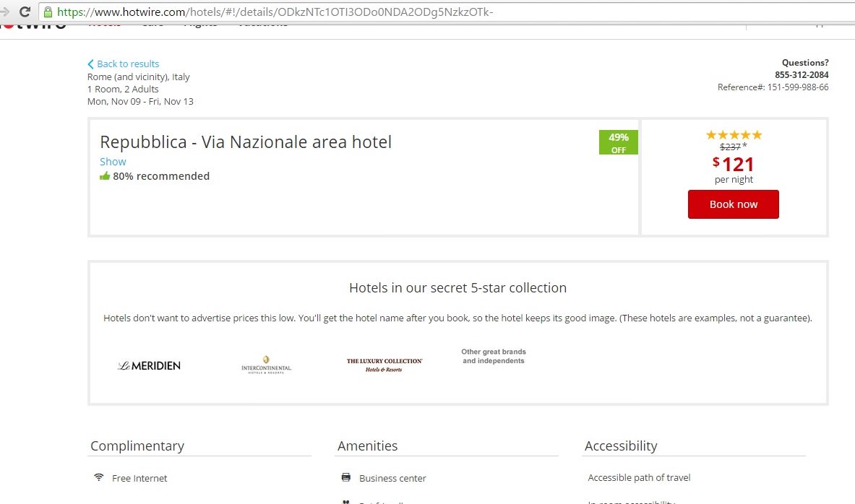Click the Business center printer icon

[x=345, y=477]
